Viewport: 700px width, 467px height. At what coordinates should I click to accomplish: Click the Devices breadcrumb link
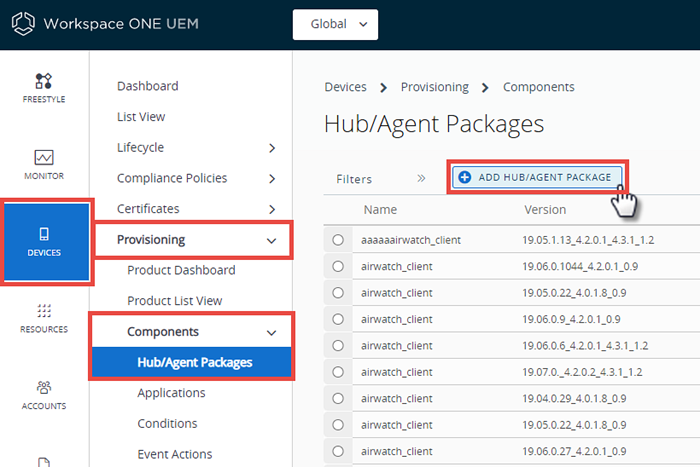(346, 87)
